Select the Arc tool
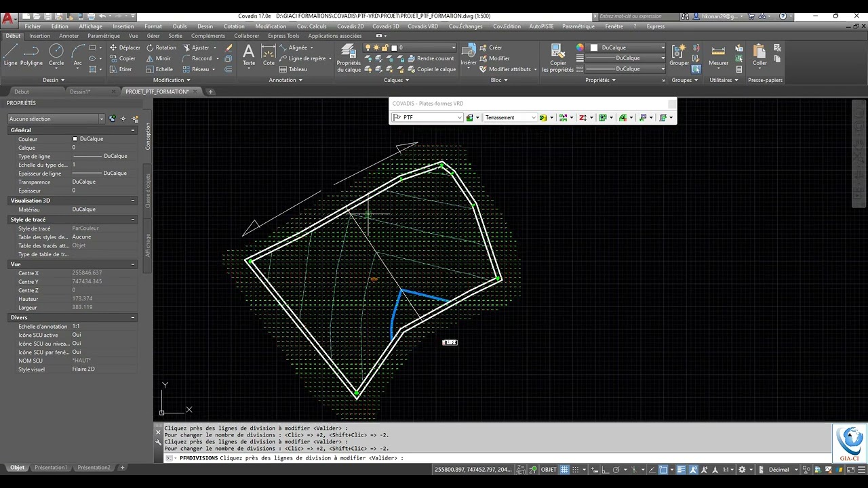 click(78, 55)
